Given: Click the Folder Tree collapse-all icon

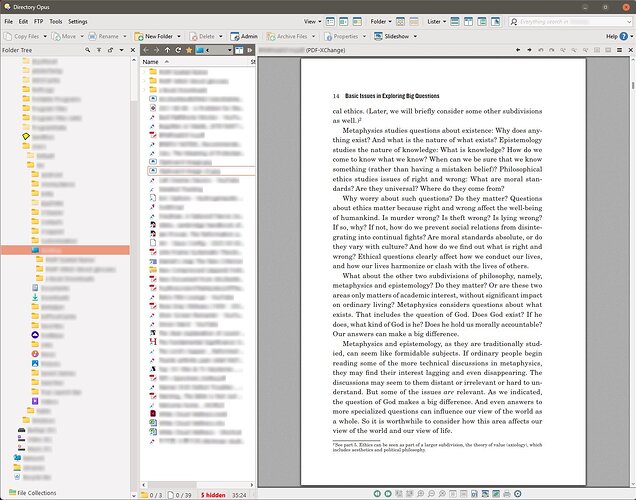Looking at the screenshot, I should (99, 50).
